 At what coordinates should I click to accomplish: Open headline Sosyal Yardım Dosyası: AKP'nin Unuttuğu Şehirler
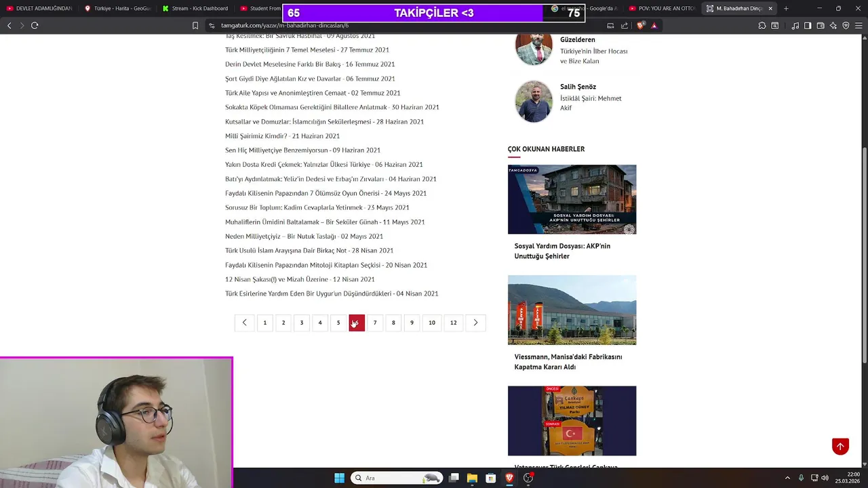[x=562, y=251]
